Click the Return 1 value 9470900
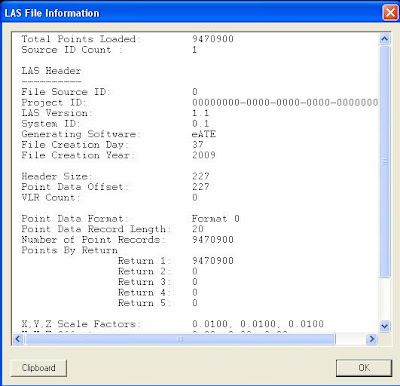 point(213,261)
